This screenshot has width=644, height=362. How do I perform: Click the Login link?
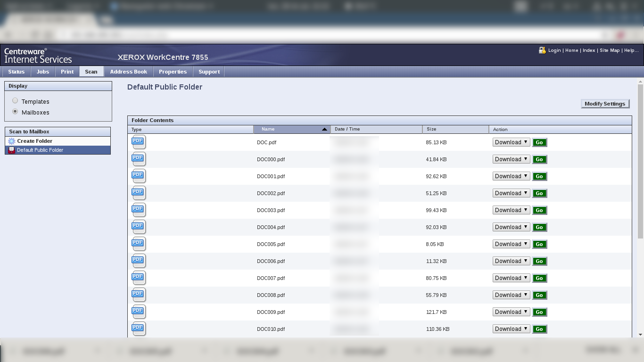(x=554, y=50)
